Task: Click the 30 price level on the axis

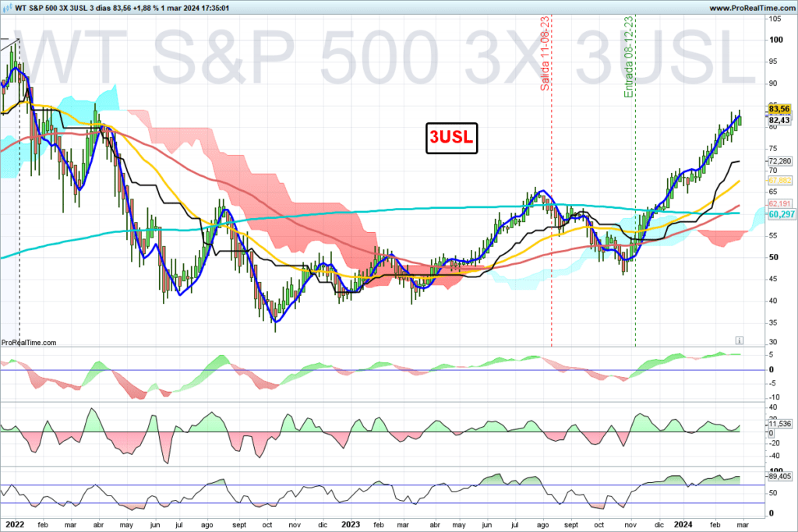Action: (773, 342)
